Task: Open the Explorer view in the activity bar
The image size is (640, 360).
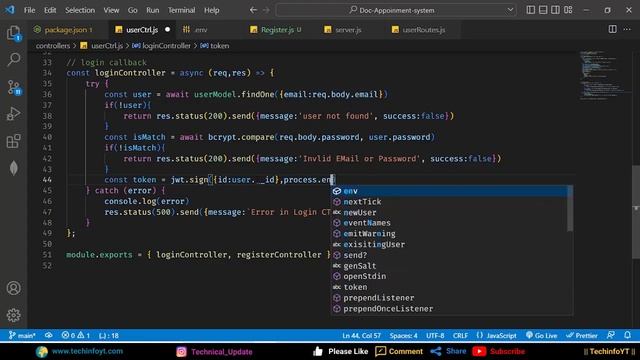Action: point(13,33)
